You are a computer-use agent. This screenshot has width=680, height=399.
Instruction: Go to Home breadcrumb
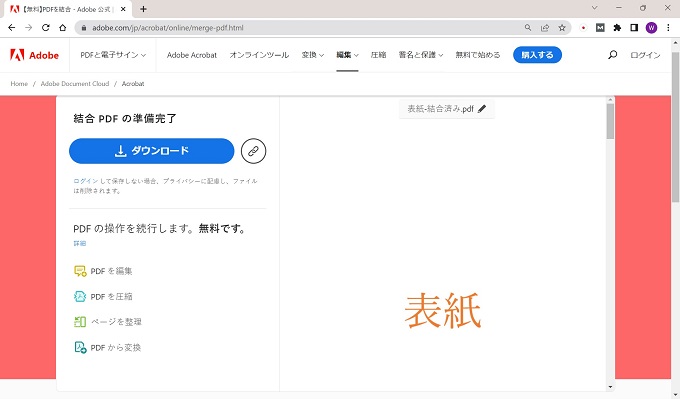19,84
